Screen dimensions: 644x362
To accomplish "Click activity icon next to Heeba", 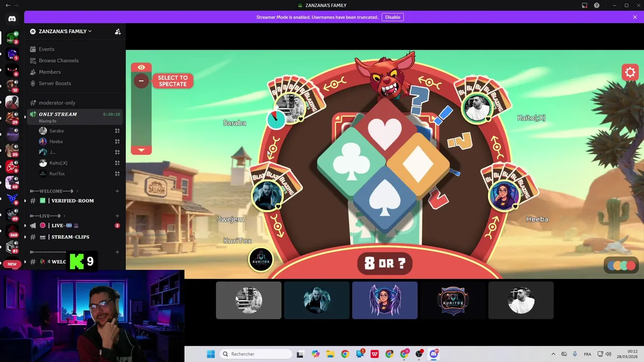I will (x=117, y=142).
